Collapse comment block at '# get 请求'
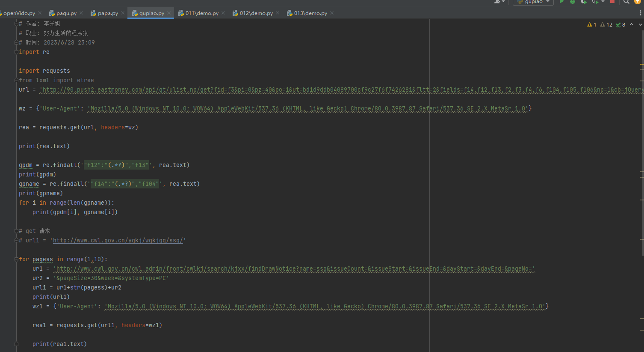The width and height of the screenshot is (644, 352). pos(16,231)
